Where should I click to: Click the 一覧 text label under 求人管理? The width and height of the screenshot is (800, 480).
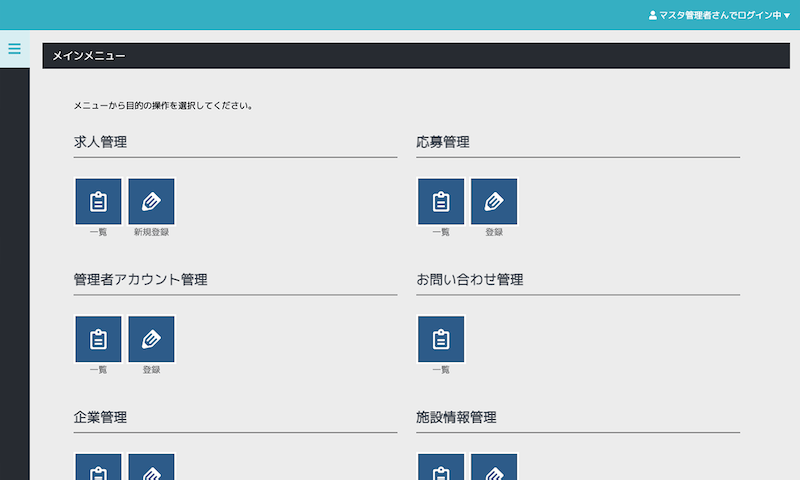click(x=98, y=232)
